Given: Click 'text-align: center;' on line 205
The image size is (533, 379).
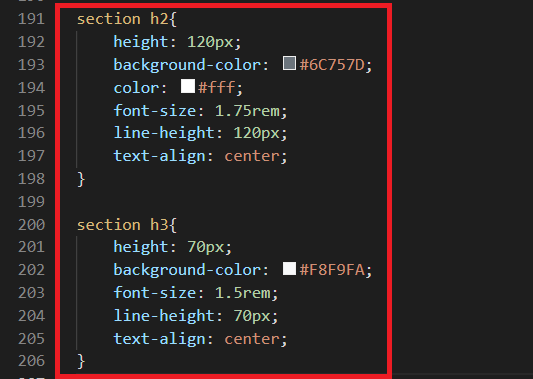Looking at the screenshot, I should [200, 339].
